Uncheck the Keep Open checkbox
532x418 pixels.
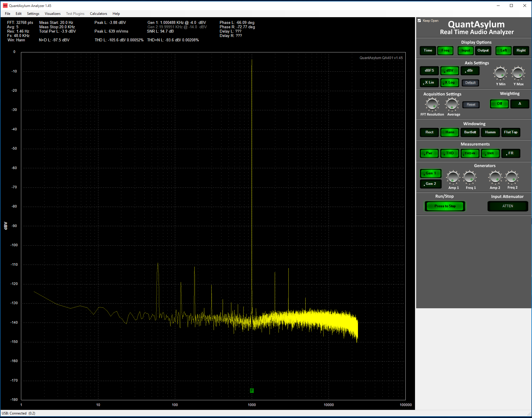point(419,21)
